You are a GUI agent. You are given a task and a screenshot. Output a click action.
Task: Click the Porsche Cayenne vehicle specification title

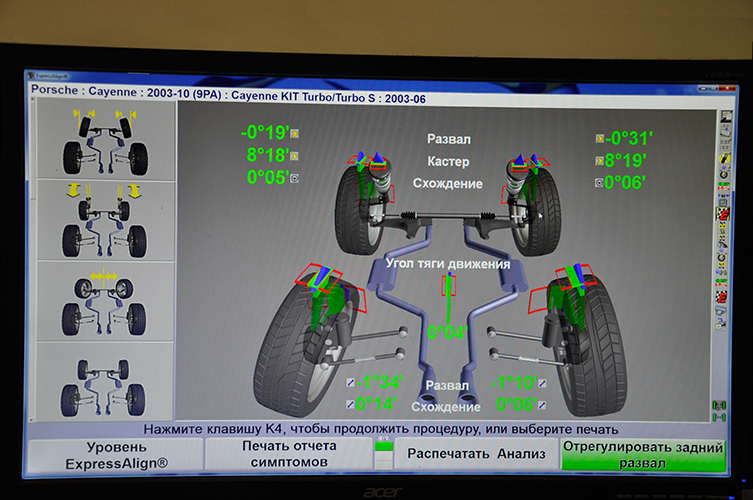coord(228,95)
